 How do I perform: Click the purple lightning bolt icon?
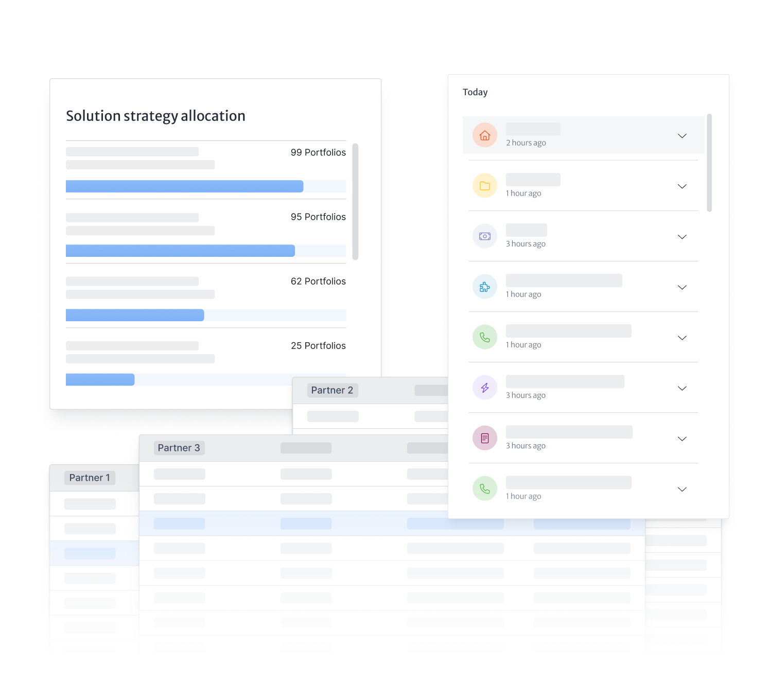484,388
